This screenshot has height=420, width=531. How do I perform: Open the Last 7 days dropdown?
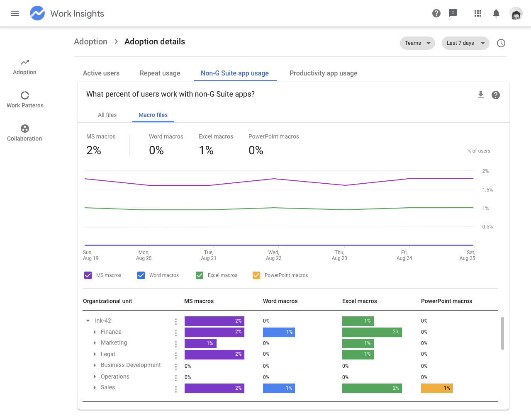(465, 43)
